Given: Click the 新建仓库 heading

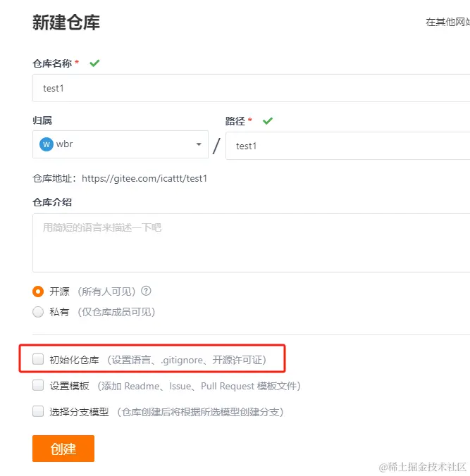Looking at the screenshot, I should [66, 22].
